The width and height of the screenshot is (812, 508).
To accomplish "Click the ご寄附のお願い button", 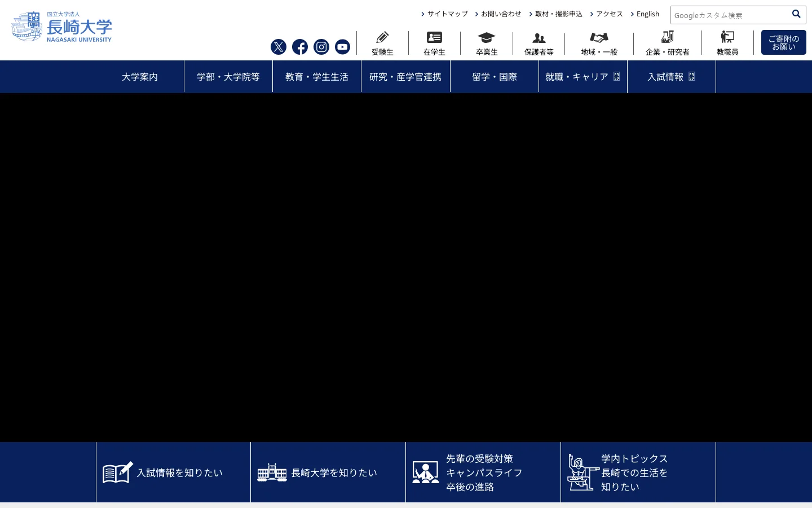I will coord(784,42).
